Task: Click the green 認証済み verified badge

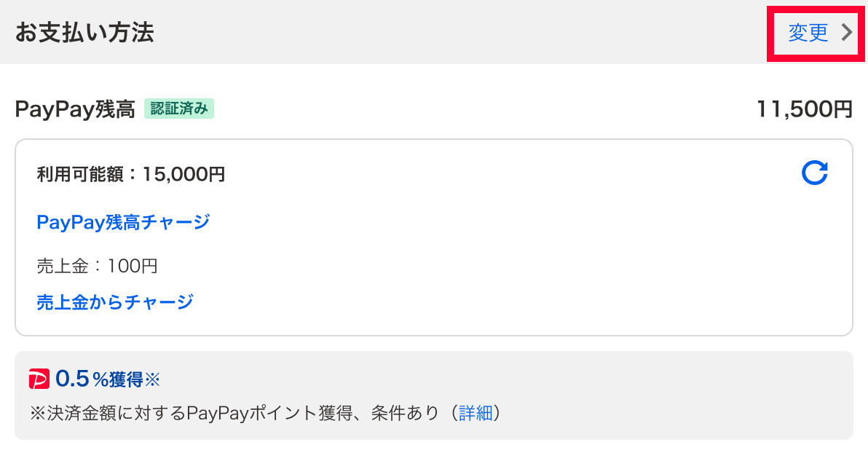Action: [x=179, y=109]
